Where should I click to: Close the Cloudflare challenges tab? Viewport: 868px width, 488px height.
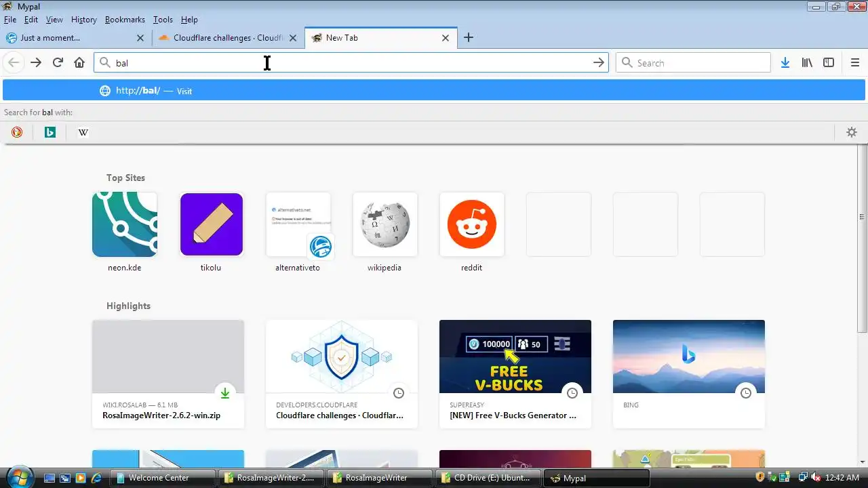(293, 38)
